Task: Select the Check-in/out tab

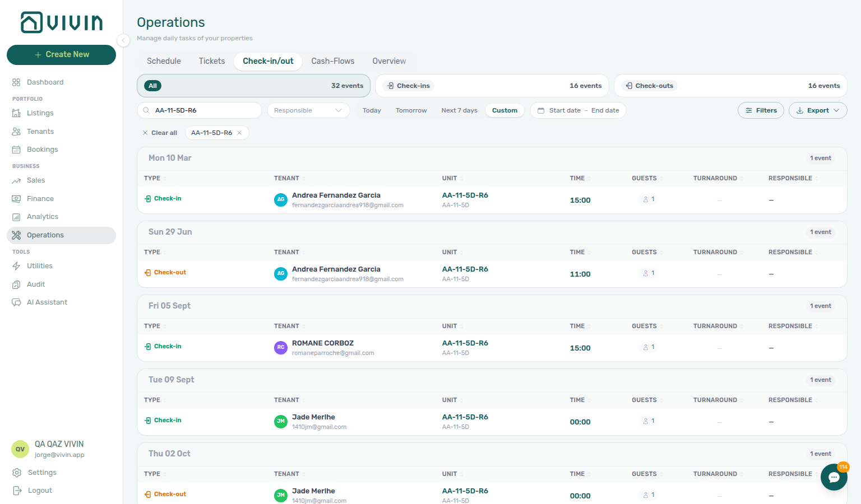Action: [268, 61]
